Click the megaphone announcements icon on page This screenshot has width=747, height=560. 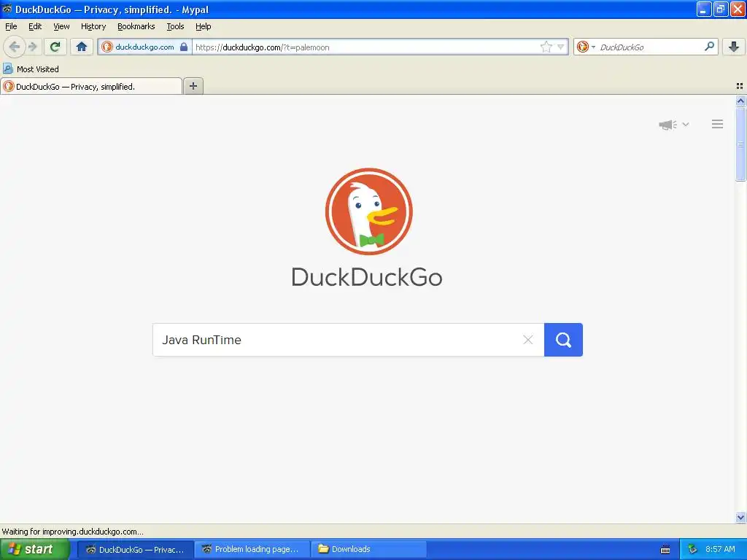667,125
